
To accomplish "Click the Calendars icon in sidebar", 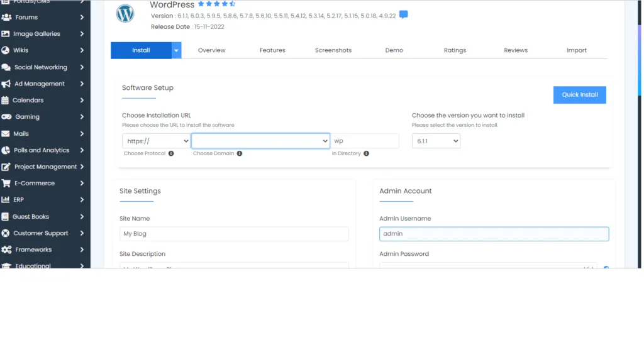I will tap(5, 100).
